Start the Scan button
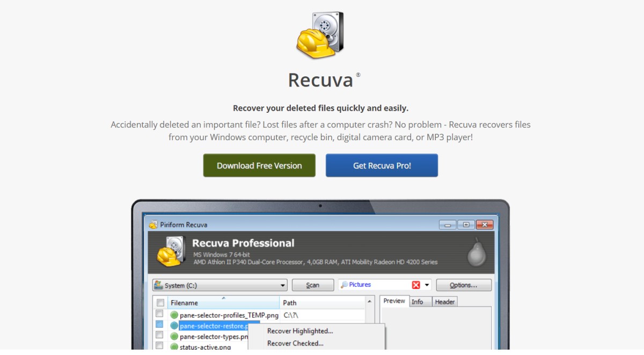 [x=312, y=285]
